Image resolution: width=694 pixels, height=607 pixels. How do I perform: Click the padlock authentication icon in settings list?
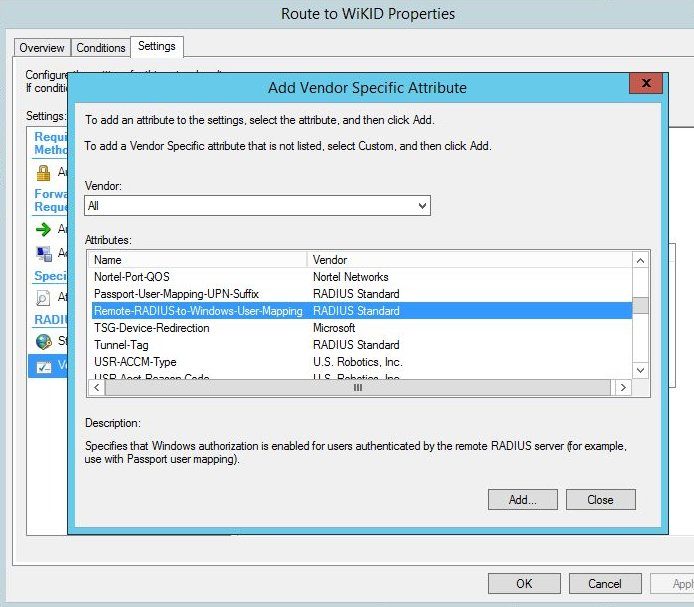click(x=43, y=173)
